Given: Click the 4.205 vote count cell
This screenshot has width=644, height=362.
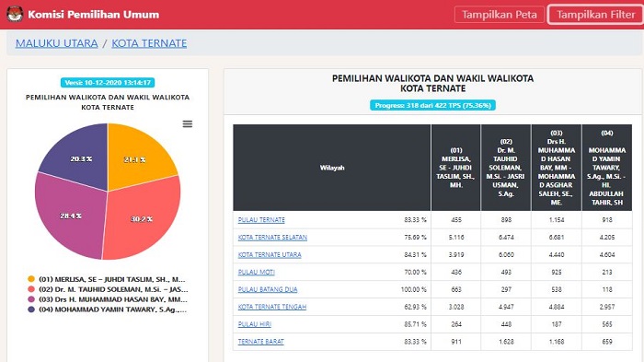Looking at the screenshot, I should pos(607,237).
